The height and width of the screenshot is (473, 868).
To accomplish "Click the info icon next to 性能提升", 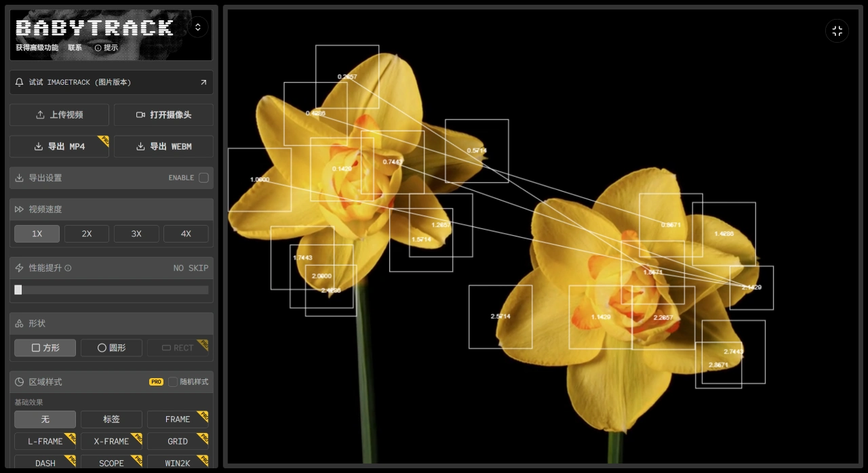I will [68, 268].
